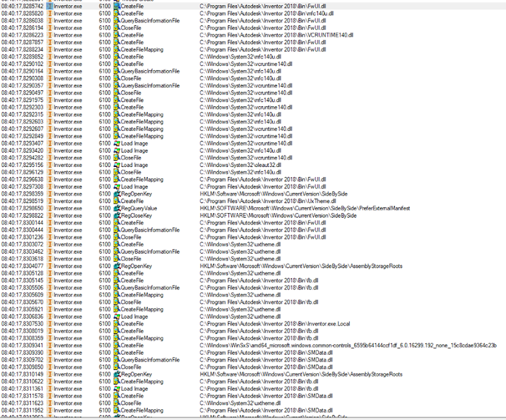Click the path ending in Inventor.exe.Local

pyautogui.click(x=275, y=323)
